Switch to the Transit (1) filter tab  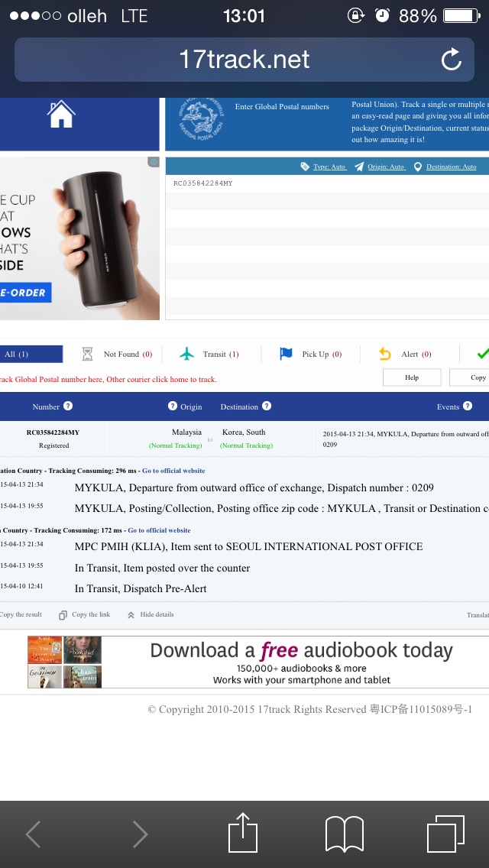(x=209, y=354)
